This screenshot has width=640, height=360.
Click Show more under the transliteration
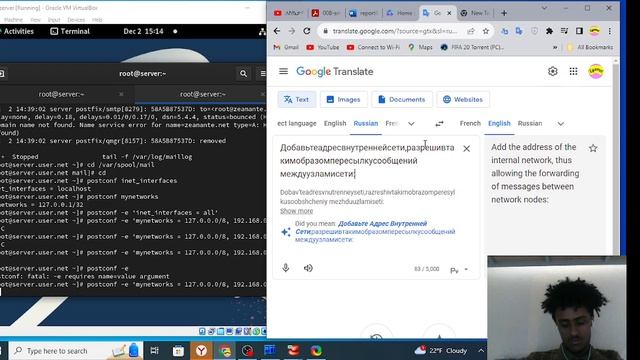point(296,211)
